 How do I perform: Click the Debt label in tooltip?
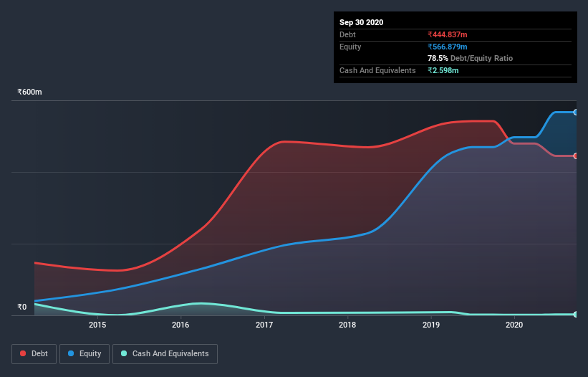point(347,34)
